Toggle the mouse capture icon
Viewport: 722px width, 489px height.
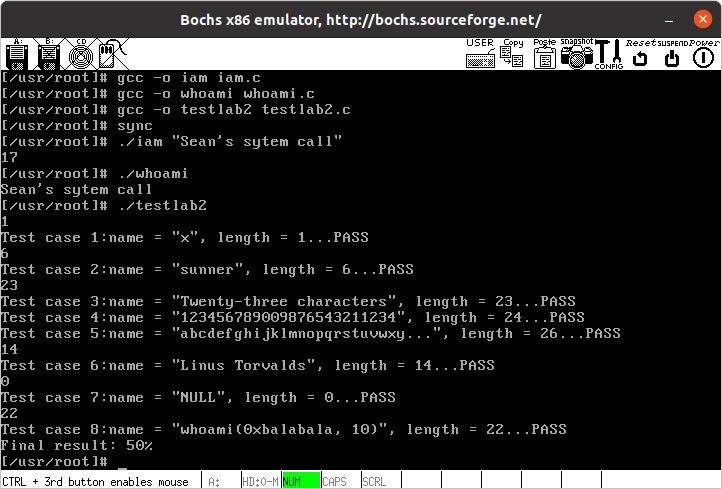pyautogui.click(x=112, y=54)
